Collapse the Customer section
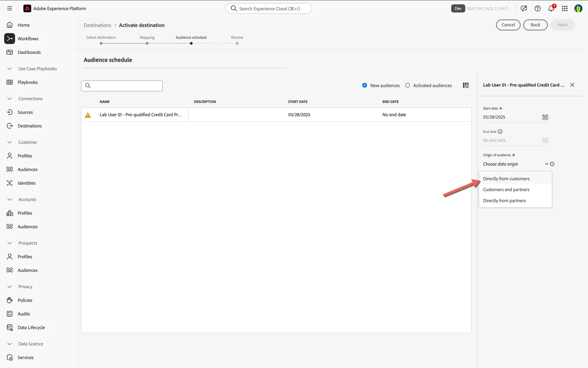 pos(10,142)
